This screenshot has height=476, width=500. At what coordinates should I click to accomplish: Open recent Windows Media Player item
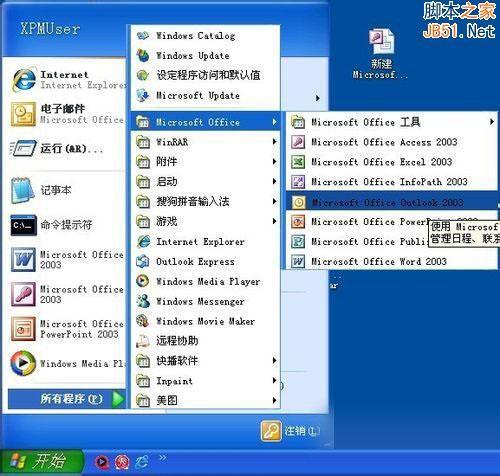[67, 363]
